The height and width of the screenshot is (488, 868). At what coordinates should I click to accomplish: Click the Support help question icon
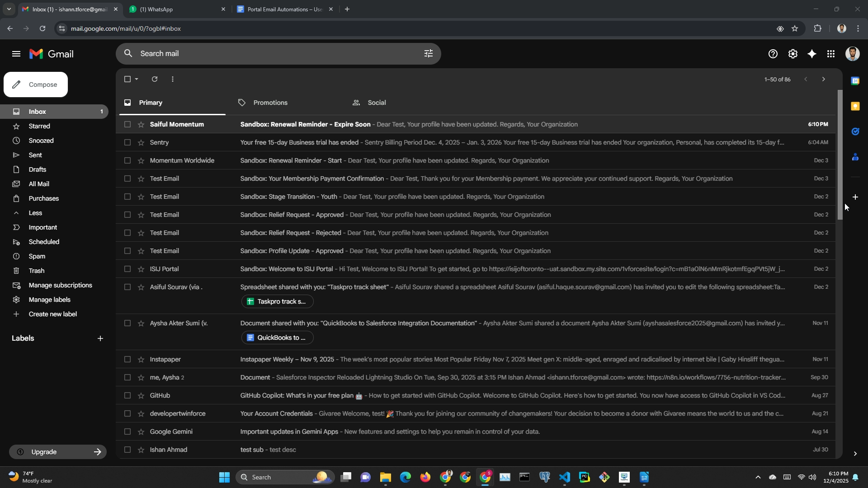pyautogui.click(x=773, y=54)
